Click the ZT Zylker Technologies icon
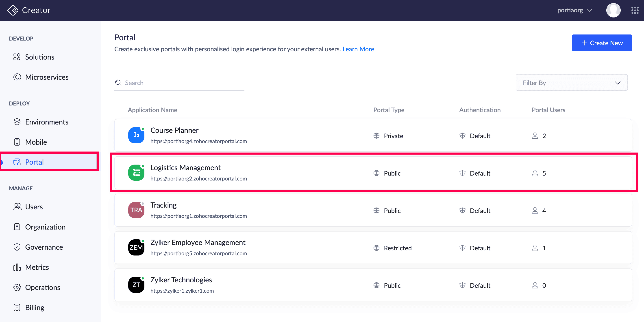644x322 pixels. pos(136,285)
